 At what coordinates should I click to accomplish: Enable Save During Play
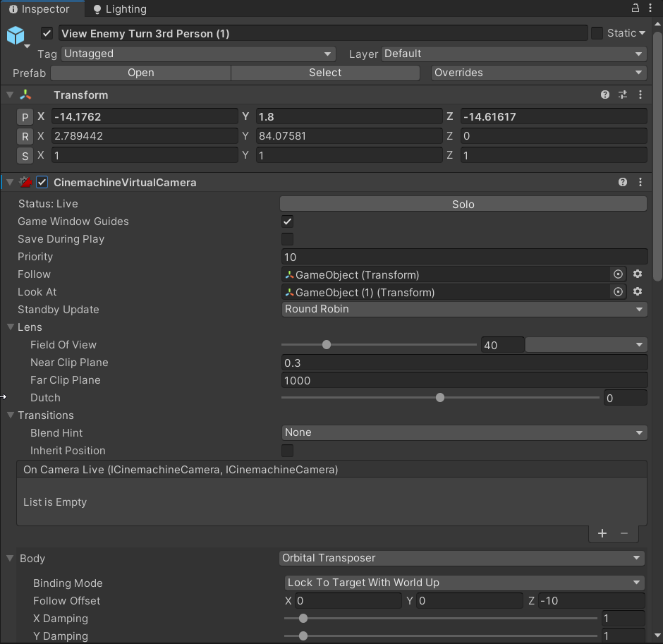click(x=287, y=239)
